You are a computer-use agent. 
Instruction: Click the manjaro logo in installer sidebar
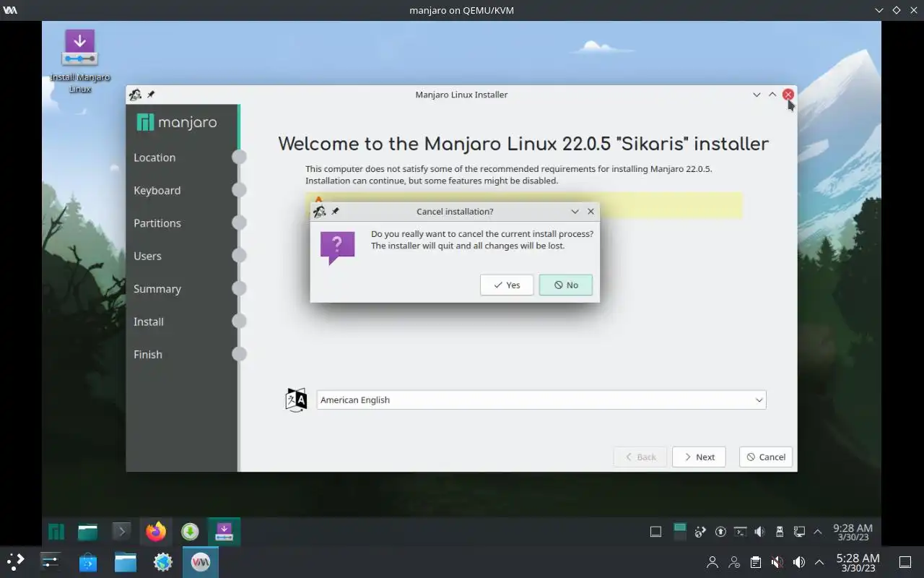[x=177, y=122]
